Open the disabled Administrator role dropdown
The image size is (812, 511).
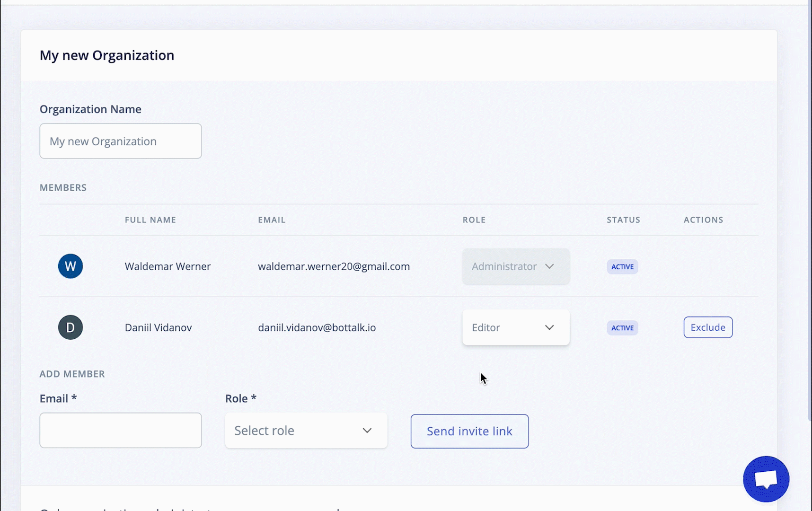pyautogui.click(x=516, y=266)
